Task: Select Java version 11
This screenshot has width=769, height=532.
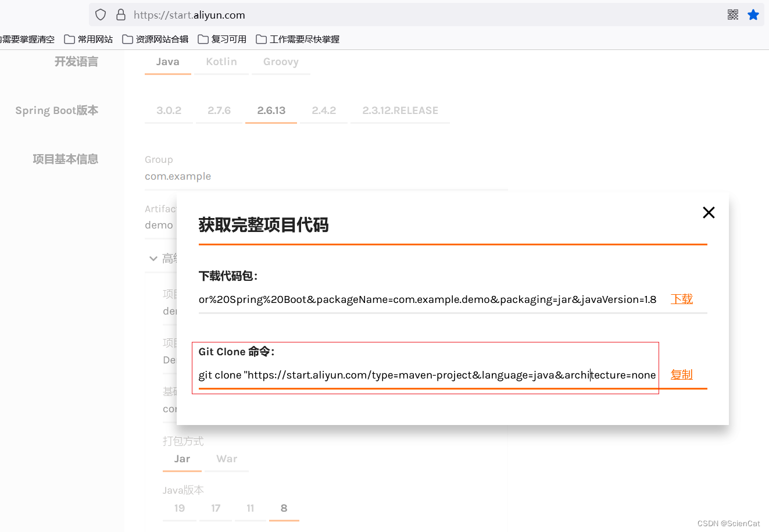Action: click(251, 508)
